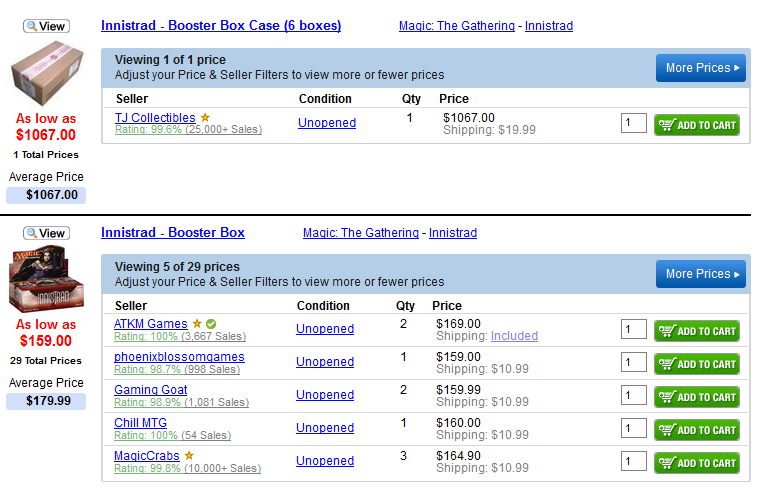Click Unopened condition for Gaming Goat
This screenshot has width=758, height=490.
point(325,394)
